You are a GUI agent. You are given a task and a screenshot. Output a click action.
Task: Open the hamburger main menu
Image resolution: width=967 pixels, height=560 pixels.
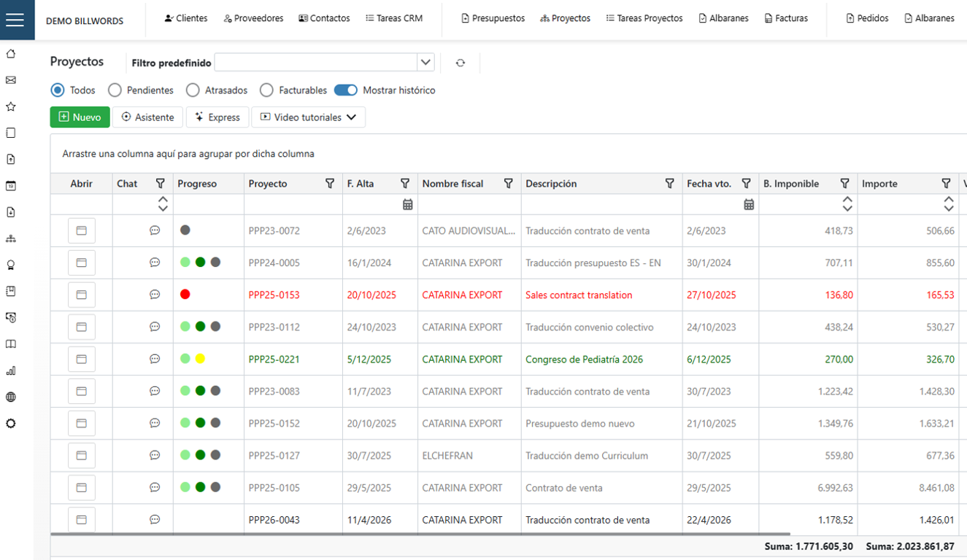pos(15,20)
